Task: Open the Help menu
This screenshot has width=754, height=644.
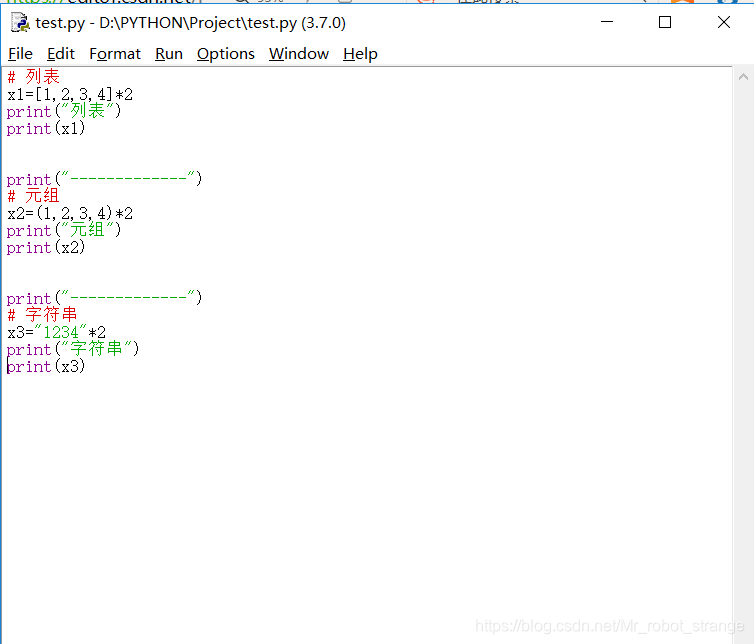Action: 360,54
